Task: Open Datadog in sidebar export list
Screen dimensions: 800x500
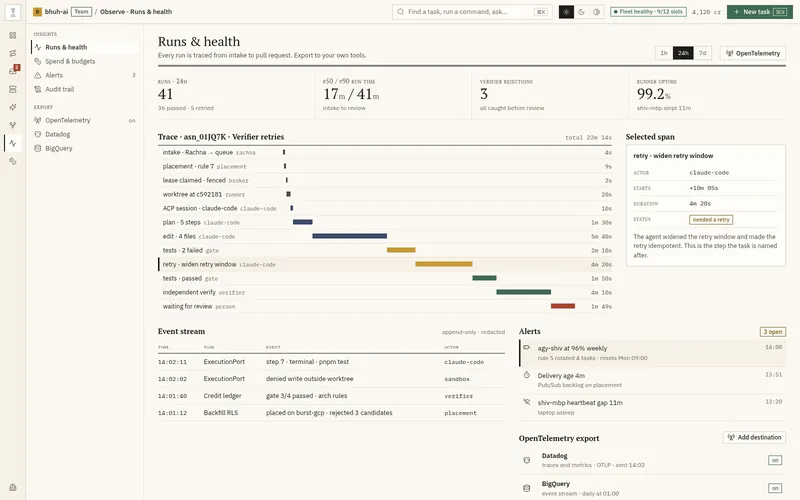Action: tap(85, 134)
